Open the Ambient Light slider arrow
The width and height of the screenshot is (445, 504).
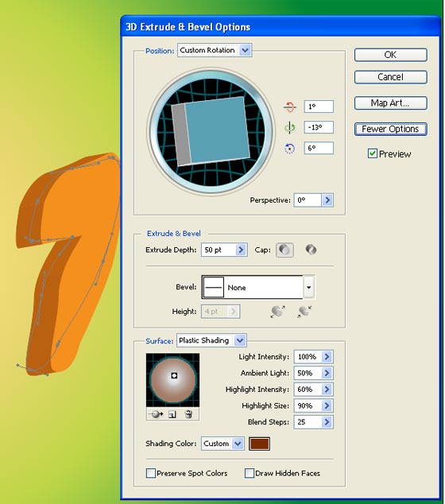(x=327, y=373)
